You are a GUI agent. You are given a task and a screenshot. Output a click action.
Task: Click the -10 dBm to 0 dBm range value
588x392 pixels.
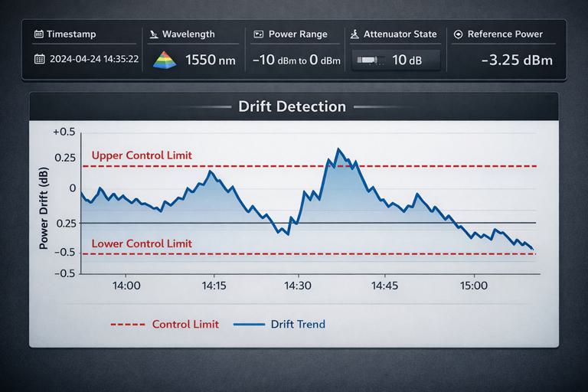click(x=296, y=60)
